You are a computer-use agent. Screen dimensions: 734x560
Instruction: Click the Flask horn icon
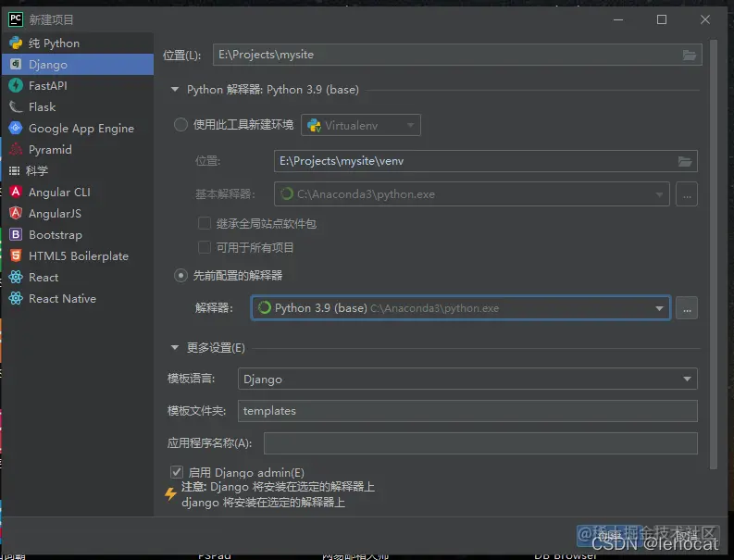tap(16, 106)
